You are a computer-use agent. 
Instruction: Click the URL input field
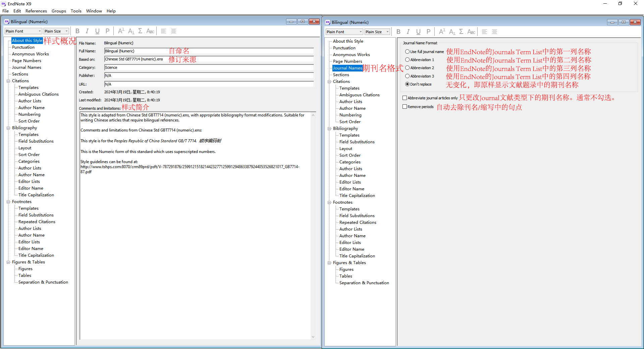pos(209,84)
